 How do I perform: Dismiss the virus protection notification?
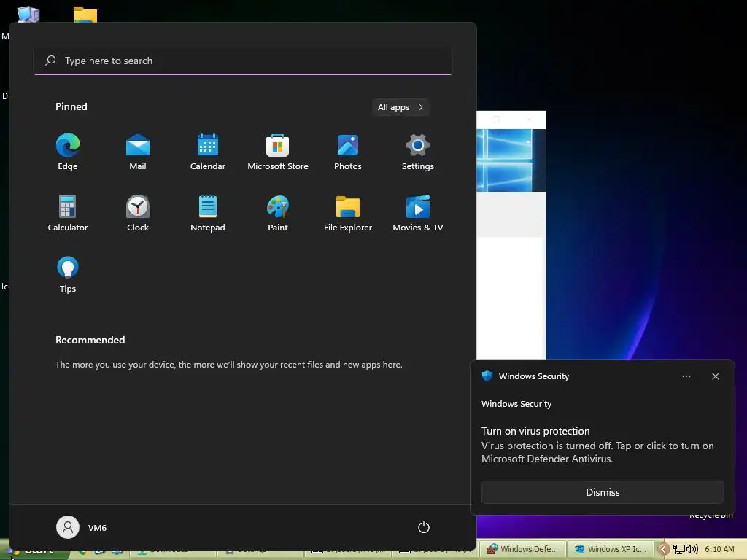[x=602, y=492]
